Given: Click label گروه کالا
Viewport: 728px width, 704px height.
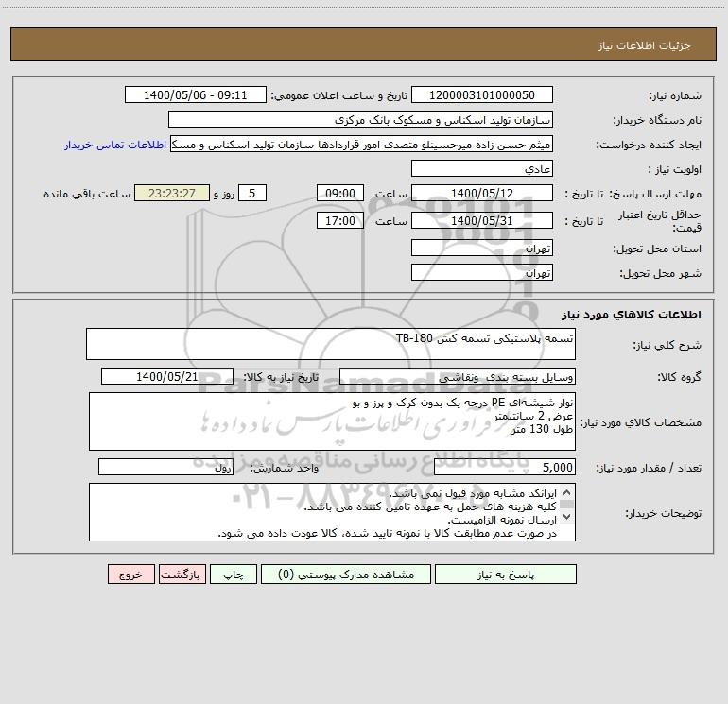Looking at the screenshot, I should [679, 377].
